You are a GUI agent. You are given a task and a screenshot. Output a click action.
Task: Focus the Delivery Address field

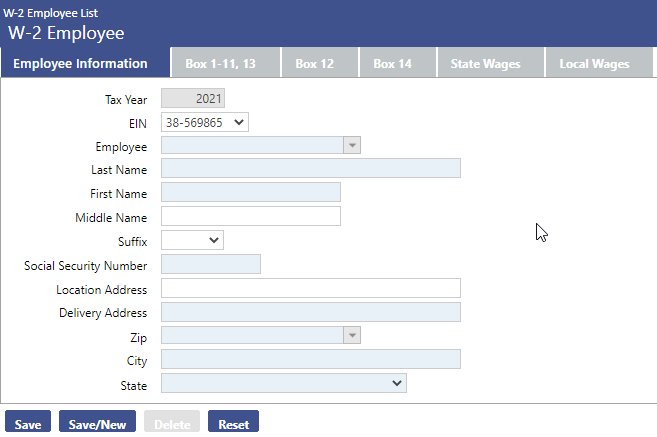coord(310,313)
